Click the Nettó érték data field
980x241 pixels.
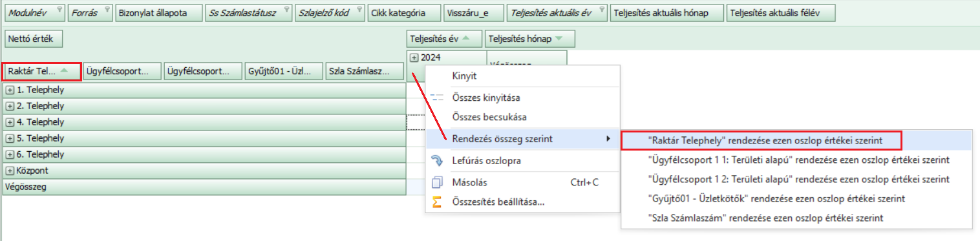point(34,39)
